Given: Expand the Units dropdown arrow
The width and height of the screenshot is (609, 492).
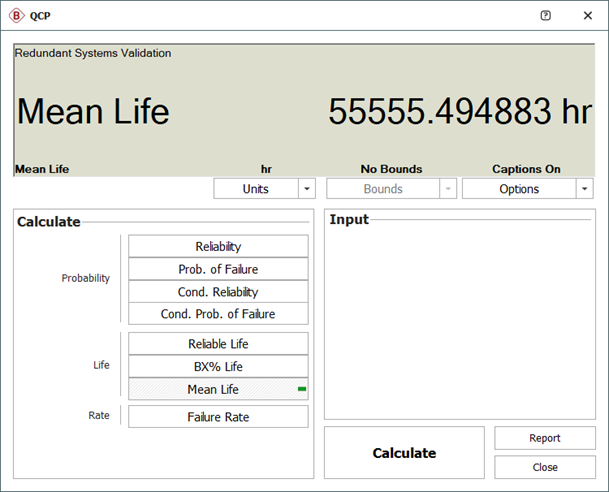Looking at the screenshot, I should pyautogui.click(x=307, y=189).
